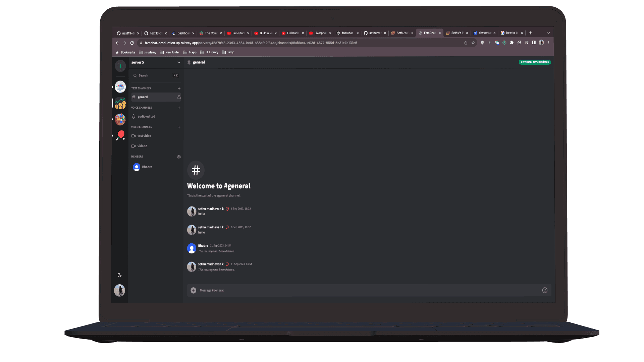Screen dimensions: 644x362
Task: Switch to the devicefra browser tab
Action: pyautogui.click(x=484, y=33)
